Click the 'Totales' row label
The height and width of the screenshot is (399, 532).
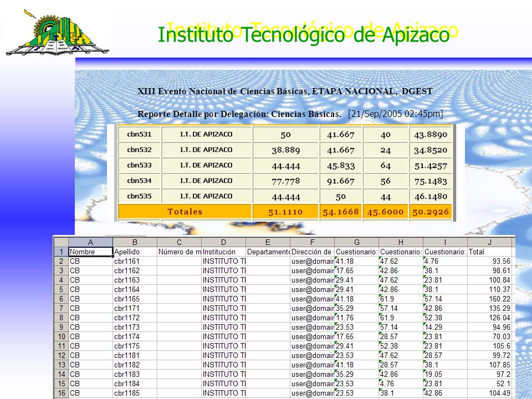coord(185,212)
